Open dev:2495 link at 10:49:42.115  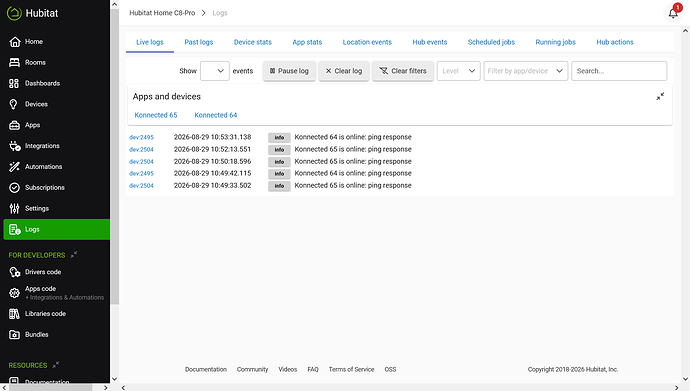click(141, 173)
